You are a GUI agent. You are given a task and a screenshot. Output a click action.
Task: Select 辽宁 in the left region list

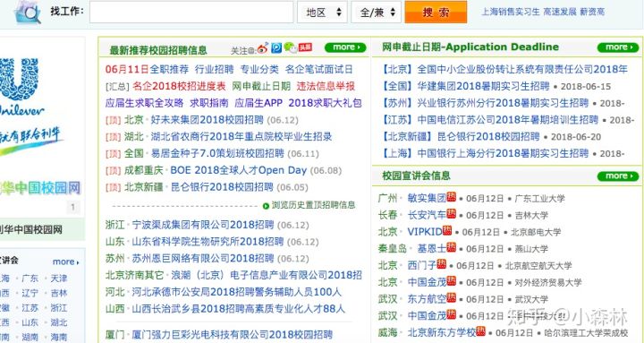[30, 293]
